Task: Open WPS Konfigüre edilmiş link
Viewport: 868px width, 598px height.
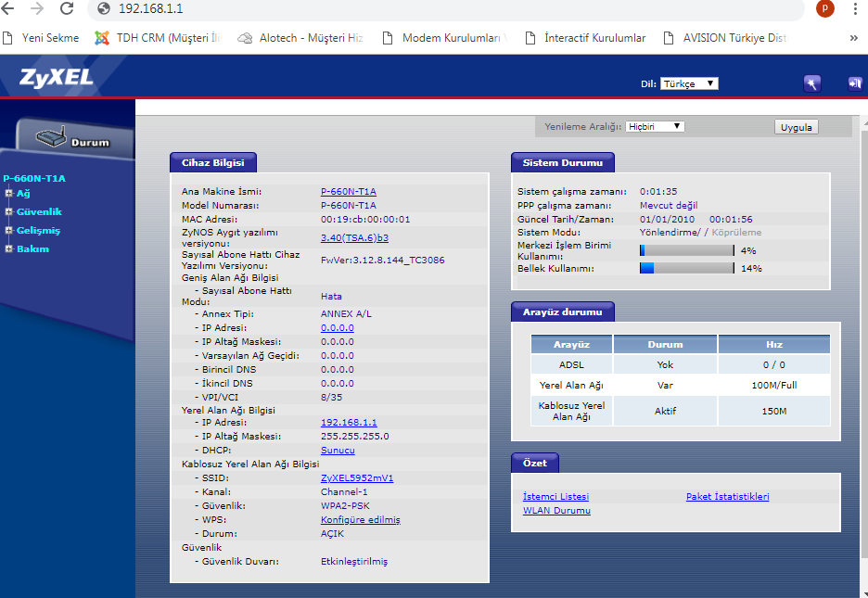Action: point(361,520)
